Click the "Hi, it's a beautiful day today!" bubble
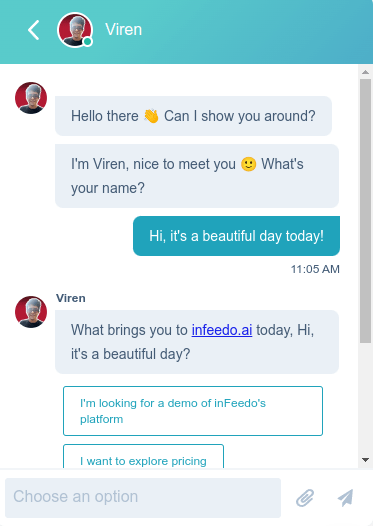 [236, 236]
